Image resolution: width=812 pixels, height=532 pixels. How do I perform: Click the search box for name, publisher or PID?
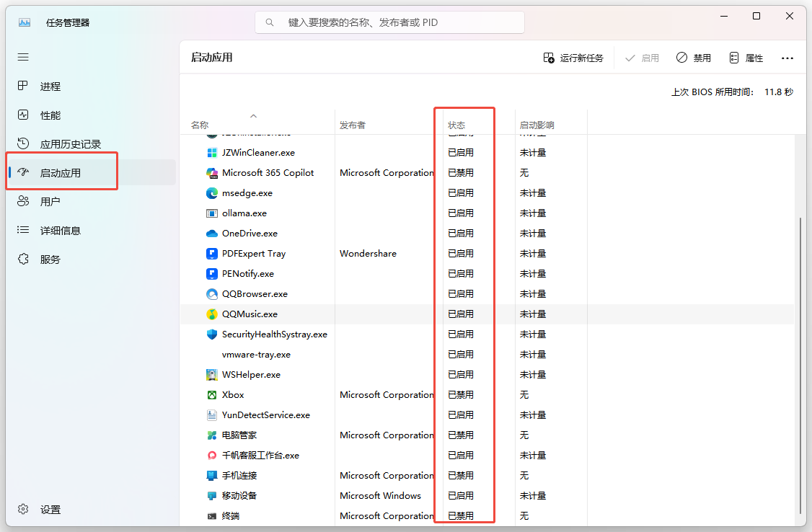click(x=389, y=22)
